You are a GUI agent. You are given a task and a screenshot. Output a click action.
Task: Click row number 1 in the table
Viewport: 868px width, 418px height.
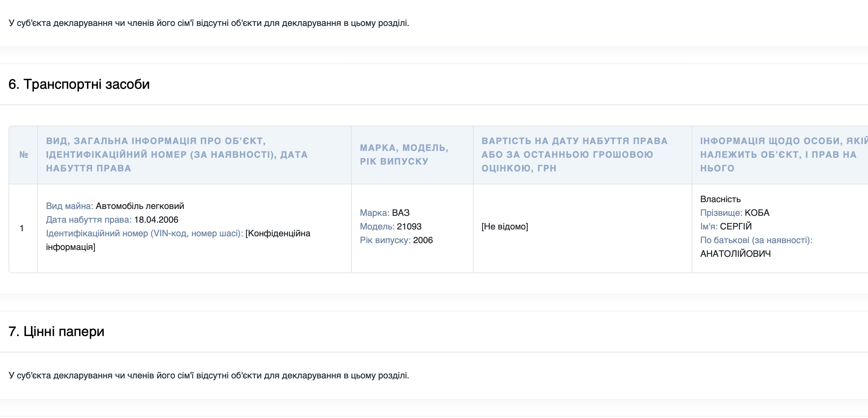pos(22,228)
